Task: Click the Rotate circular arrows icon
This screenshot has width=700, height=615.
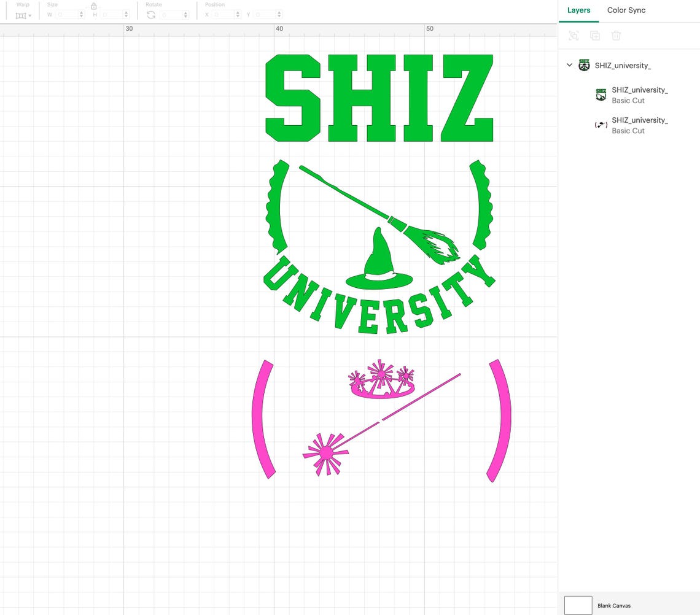Action: [x=151, y=15]
